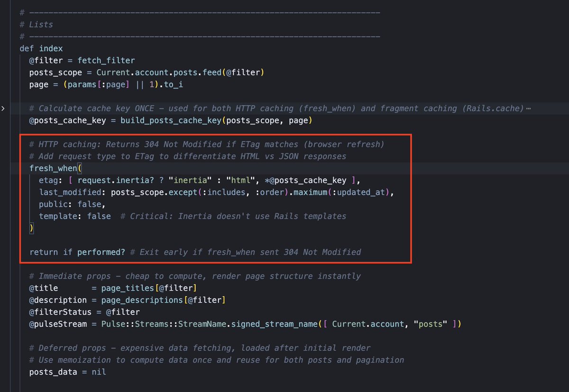Click the "# Immediate props" comment line
569x392 pixels.
(195, 276)
